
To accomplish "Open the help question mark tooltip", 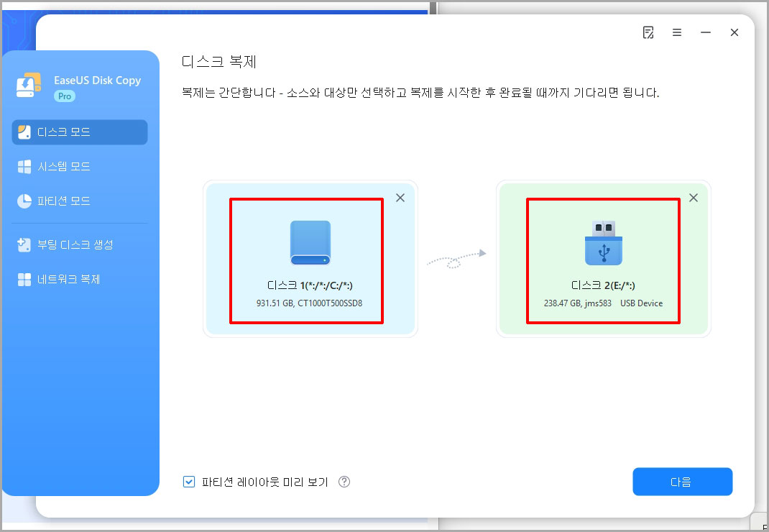I will coord(344,482).
